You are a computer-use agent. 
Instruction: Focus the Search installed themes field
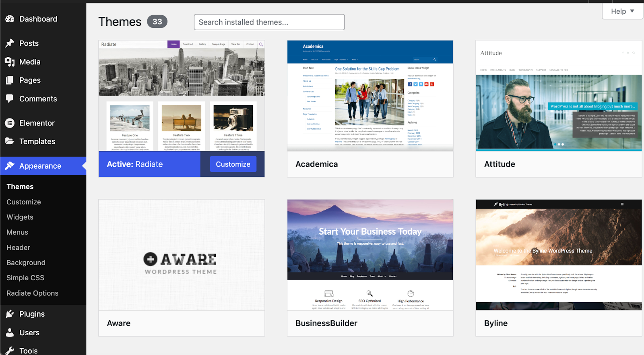pos(269,22)
